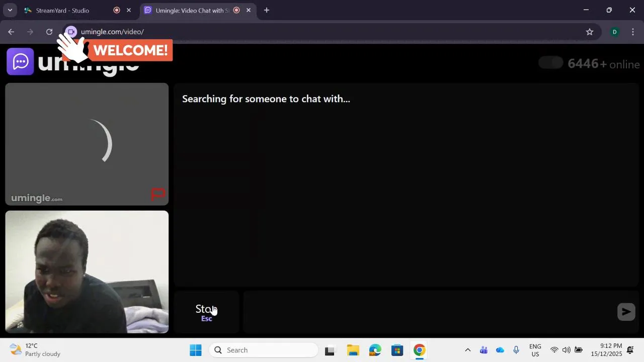Open Wi-Fi network settings tray icon
The height and width of the screenshot is (362, 644).
tap(554, 350)
